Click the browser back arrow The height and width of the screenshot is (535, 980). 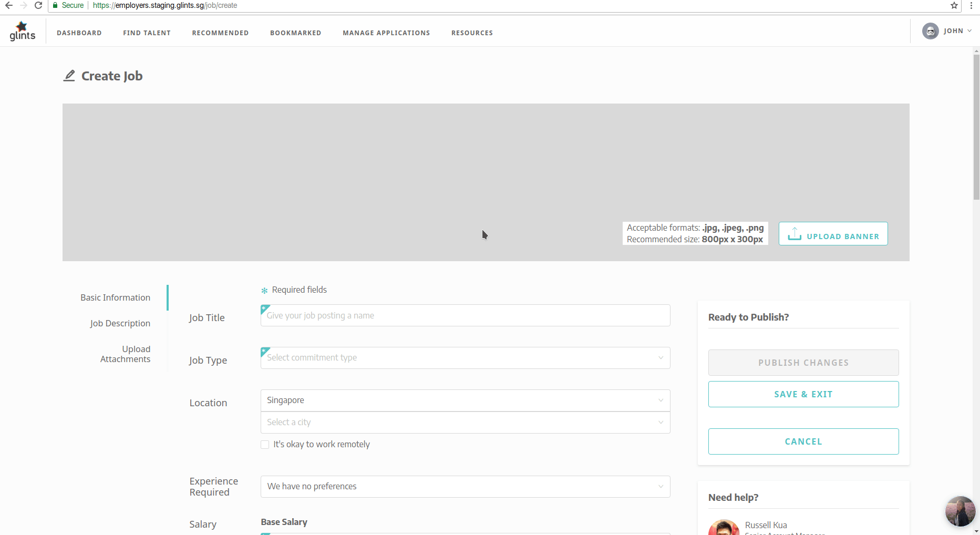8,5
